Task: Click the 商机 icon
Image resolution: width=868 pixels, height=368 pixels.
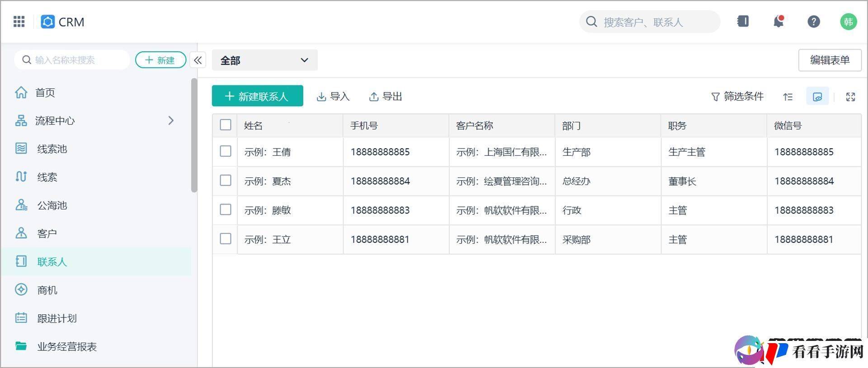Action: (21, 289)
